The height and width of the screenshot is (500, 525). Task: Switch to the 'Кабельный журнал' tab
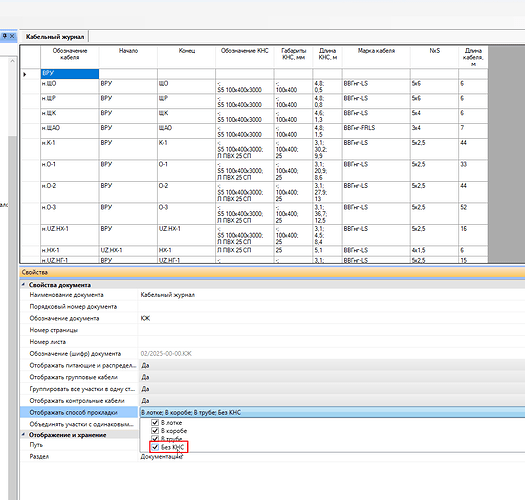(55, 37)
